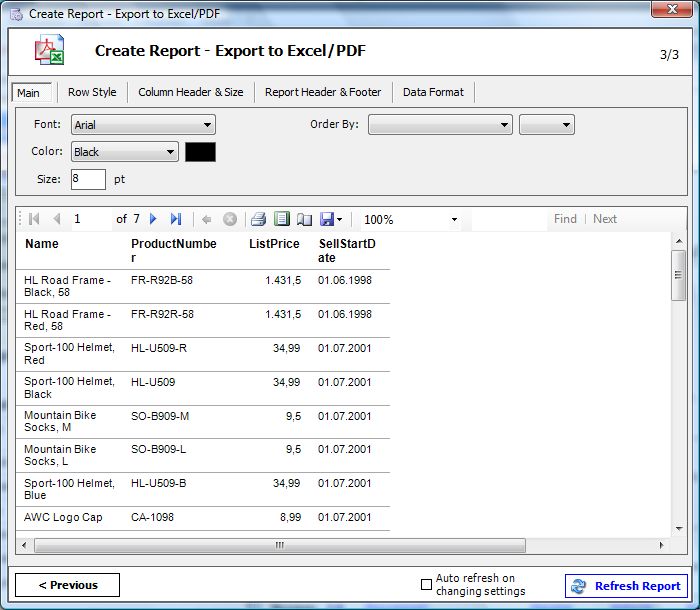Click the Sport-100 Helmet, Black cell
This screenshot has width=700, height=610.
[70, 388]
